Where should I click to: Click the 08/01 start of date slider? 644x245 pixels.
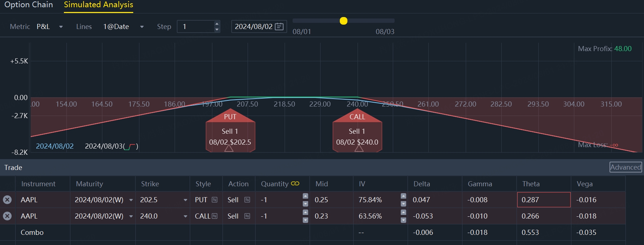(302, 32)
